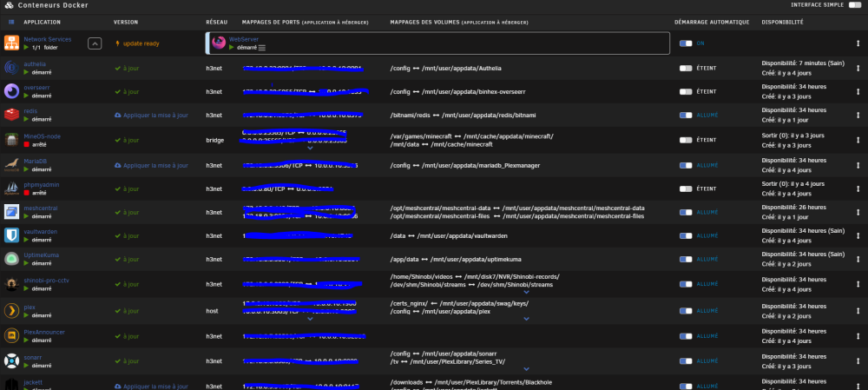Enable autostart for MineOS-node
Viewport: 868px width, 390px height.
pyautogui.click(x=686, y=140)
